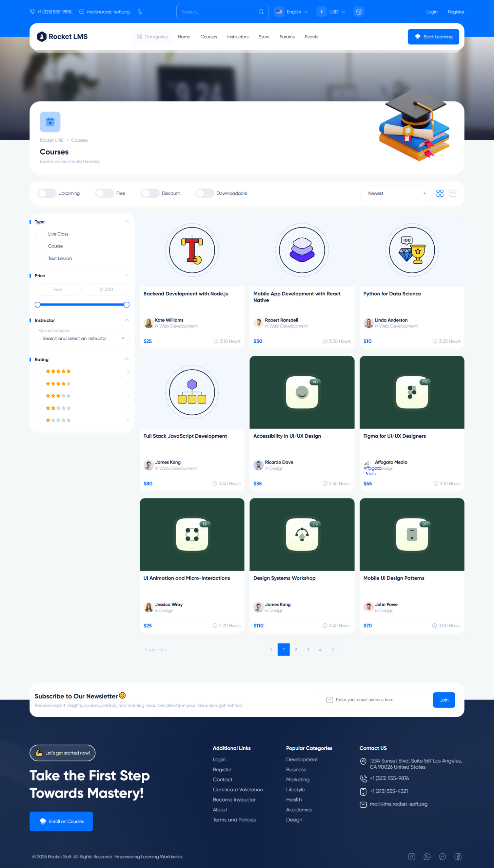The width and height of the screenshot is (494, 868).
Task: Open the Instructors menu item
Action: coord(237,37)
